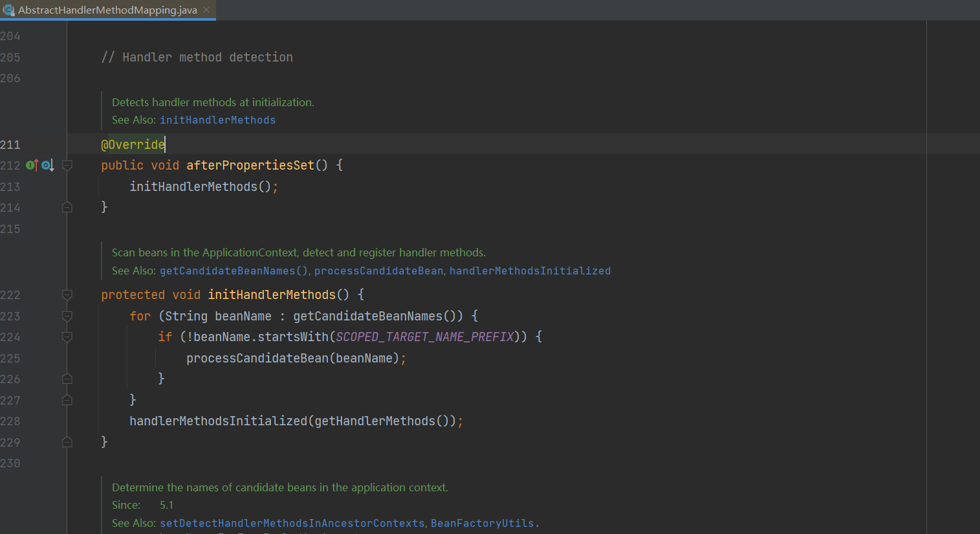Image resolution: width=980 pixels, height=534 pixels.
Task: Click the fold end marker on line 226
Action: coord(67,379)
